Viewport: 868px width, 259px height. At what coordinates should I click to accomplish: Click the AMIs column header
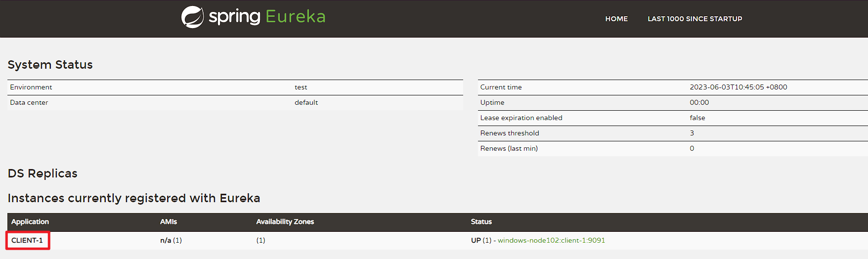click(x=169, y=221)
